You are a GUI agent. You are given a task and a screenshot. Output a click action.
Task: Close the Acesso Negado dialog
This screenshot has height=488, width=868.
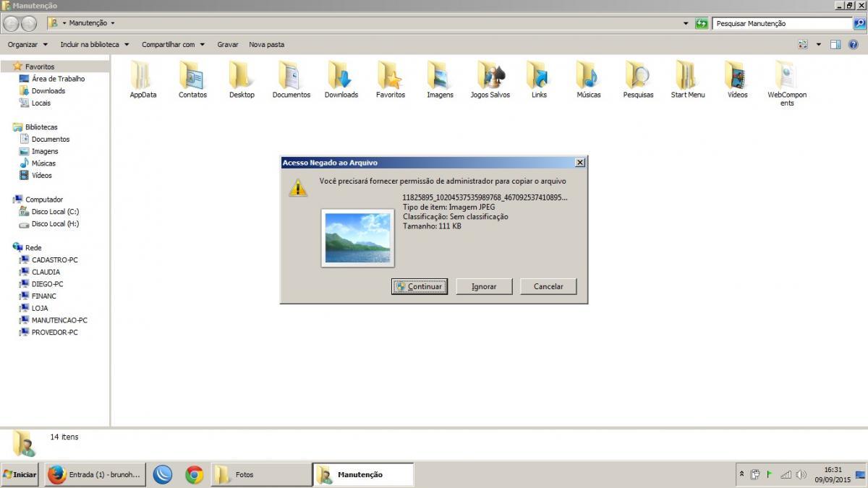(579, 163)
